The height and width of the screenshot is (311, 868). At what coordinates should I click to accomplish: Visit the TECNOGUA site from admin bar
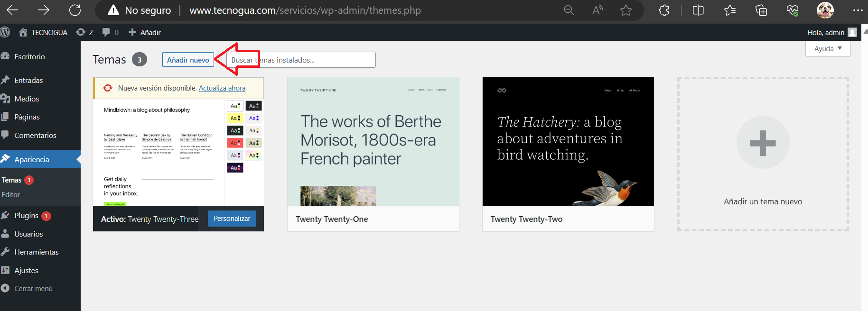[x=43, y=32]
